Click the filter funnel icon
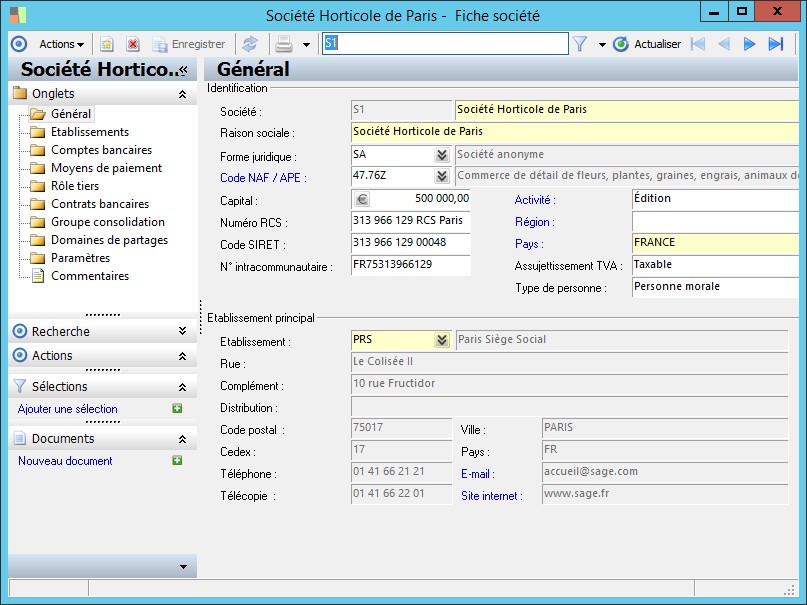 (579, 44)
